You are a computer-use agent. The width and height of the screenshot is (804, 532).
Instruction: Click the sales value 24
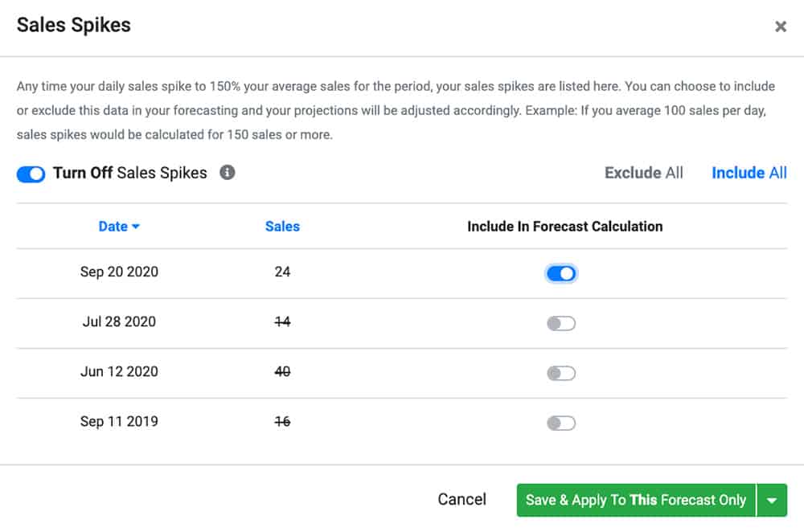(282, 272)
